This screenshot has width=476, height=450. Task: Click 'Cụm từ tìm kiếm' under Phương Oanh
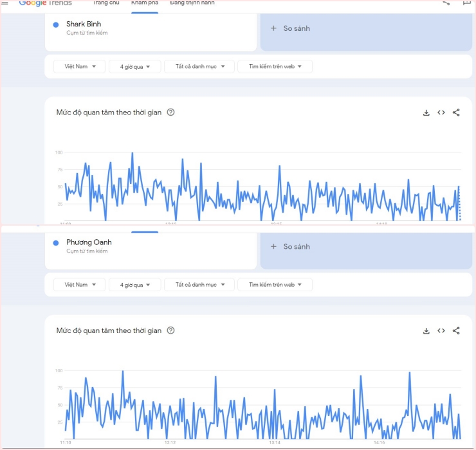87,251
